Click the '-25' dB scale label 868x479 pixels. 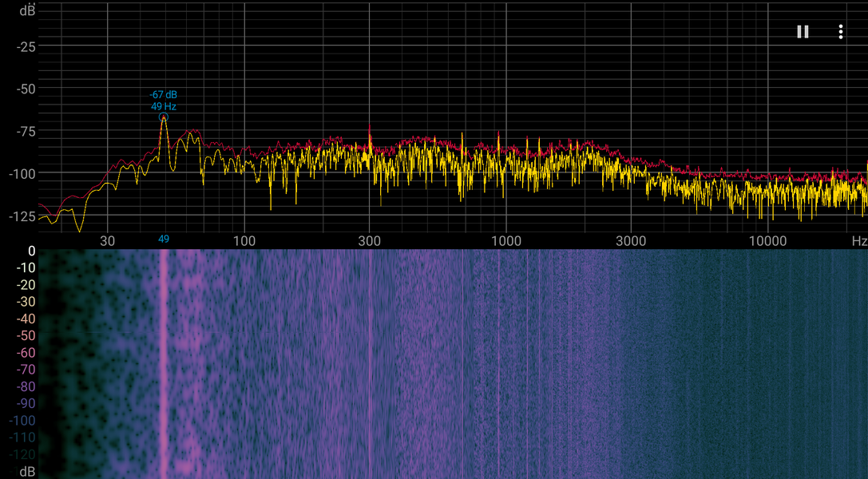[26, 47]
